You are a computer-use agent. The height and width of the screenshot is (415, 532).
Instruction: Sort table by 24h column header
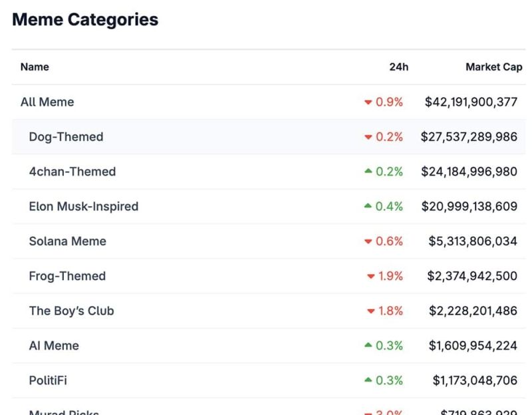[x=398, y=67]
